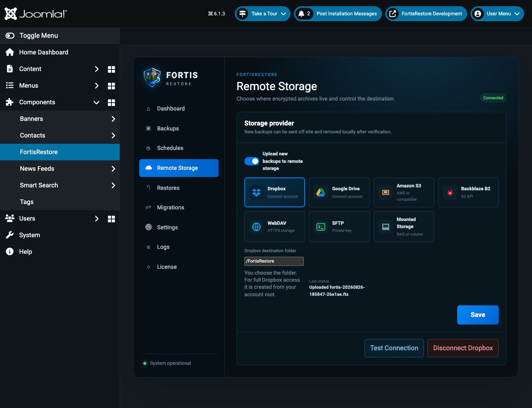Click the Save button
This screenshot has width=532, height=408.
click(x=478, y=315)
